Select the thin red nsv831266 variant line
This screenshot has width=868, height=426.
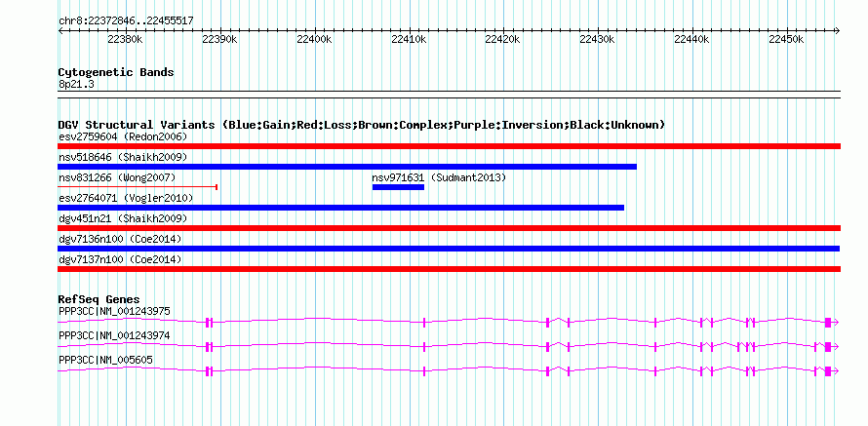[138, 187]
